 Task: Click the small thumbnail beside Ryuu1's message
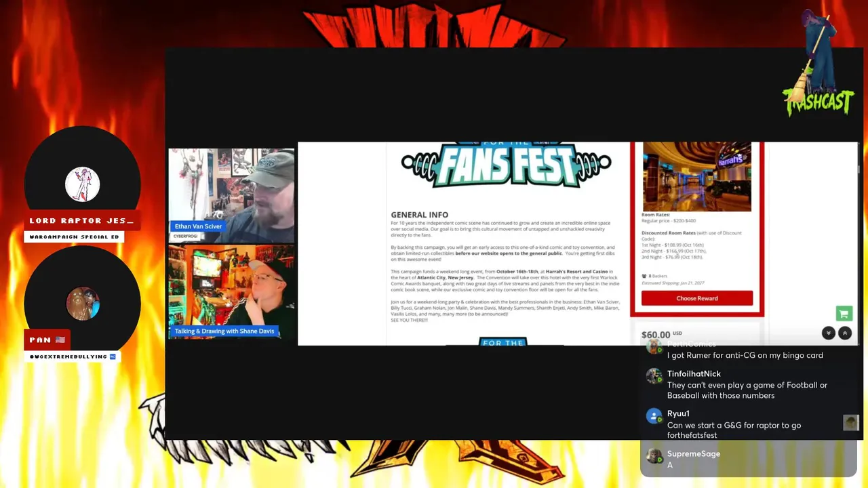(850, 423)
